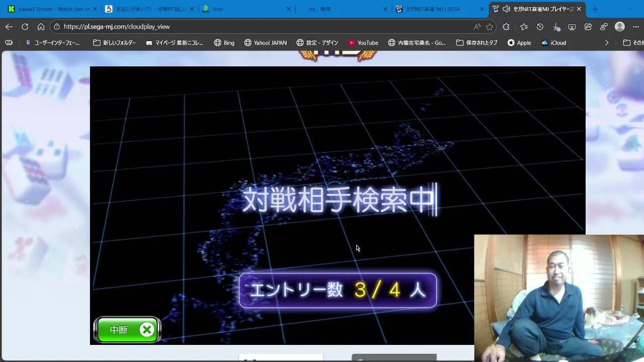Open the Downloads panel
The image size is (644, 362).
tap(556, 27)
